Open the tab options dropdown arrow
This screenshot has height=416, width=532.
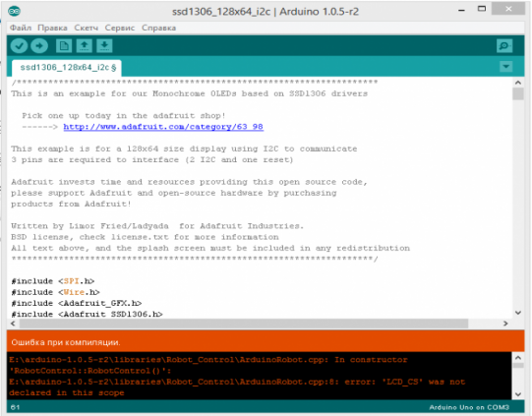point(505,67)
